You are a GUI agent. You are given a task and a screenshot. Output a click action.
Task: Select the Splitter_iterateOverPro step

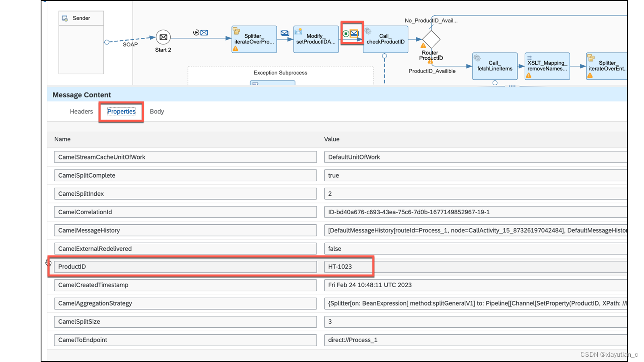254,39
